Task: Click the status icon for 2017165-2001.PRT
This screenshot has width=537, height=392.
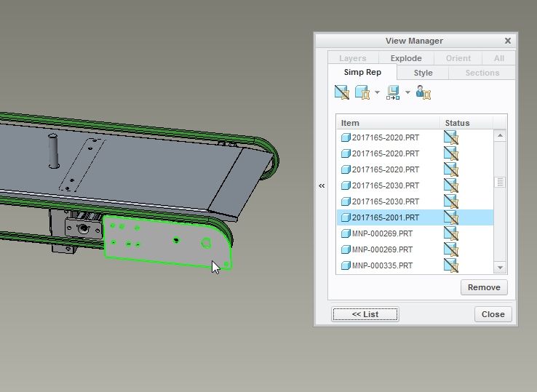Action: tap(451, 217)
